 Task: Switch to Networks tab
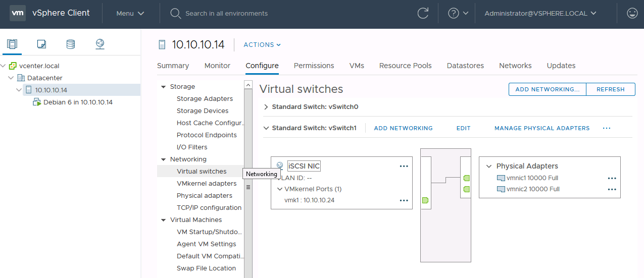pos(515,66)
